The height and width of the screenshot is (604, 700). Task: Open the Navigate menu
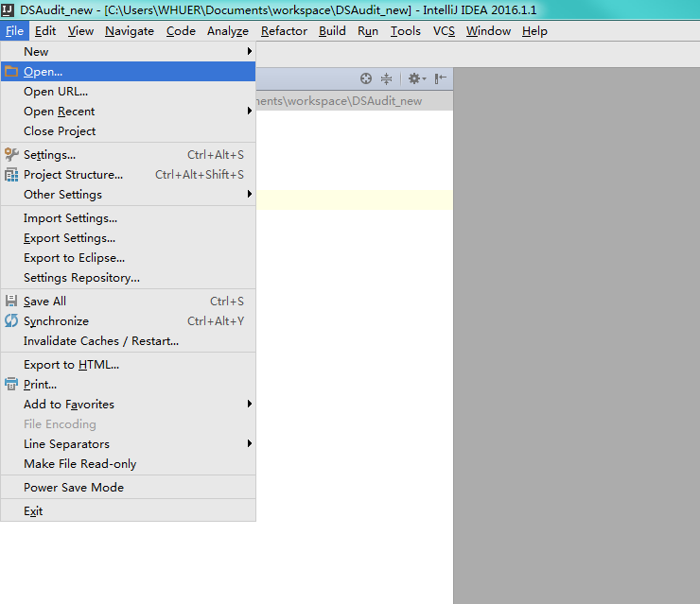click(x=130, y=31)
